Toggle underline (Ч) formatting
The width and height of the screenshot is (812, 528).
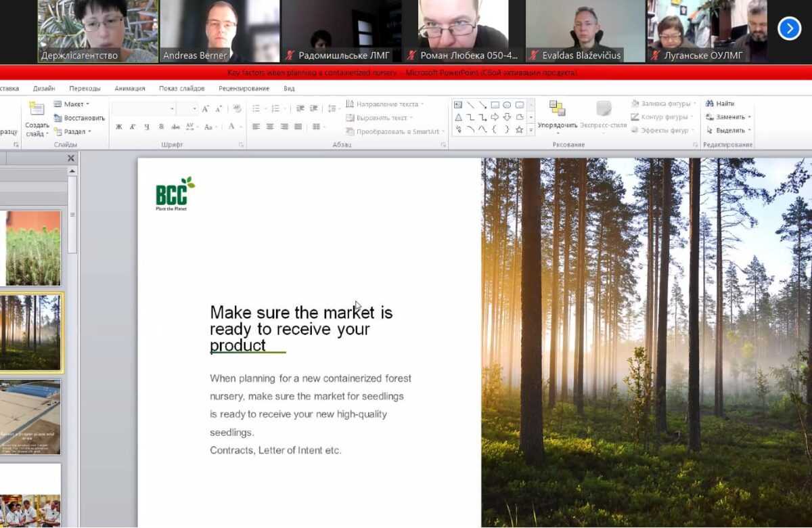[147, 127]
